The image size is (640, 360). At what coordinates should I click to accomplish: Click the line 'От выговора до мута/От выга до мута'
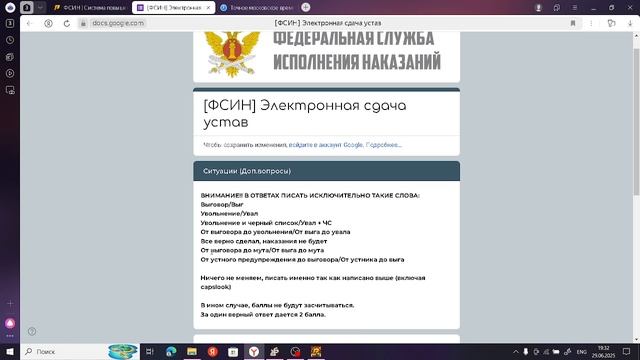pyautogui.click(x=262, y=250)
